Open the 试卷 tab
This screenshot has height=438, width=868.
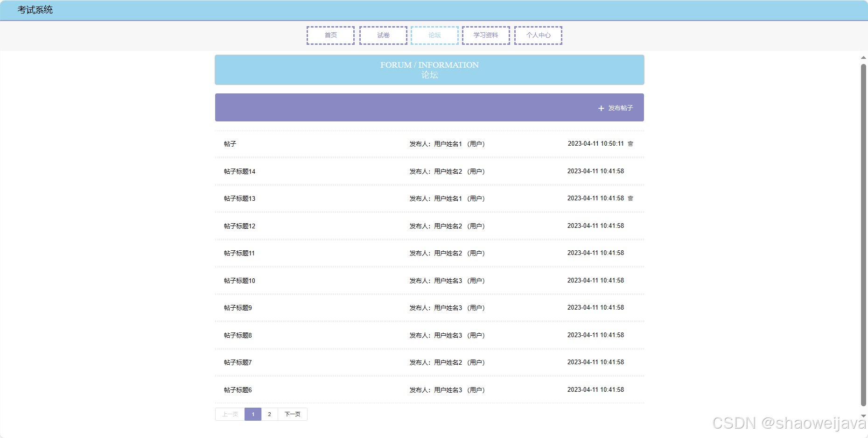(383, 35)
